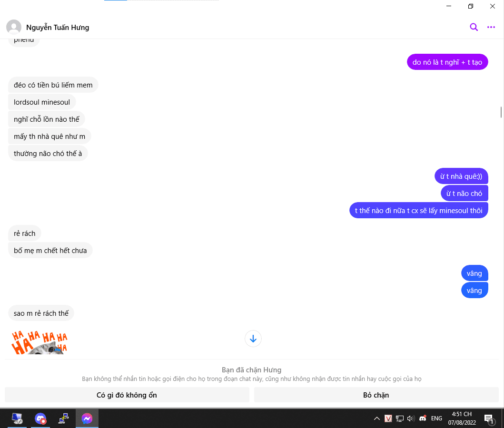Open the third taskbar network computer icon
The width and height of the screenshot is (504, 428).
pyautogui.click(x=64, y=418)
